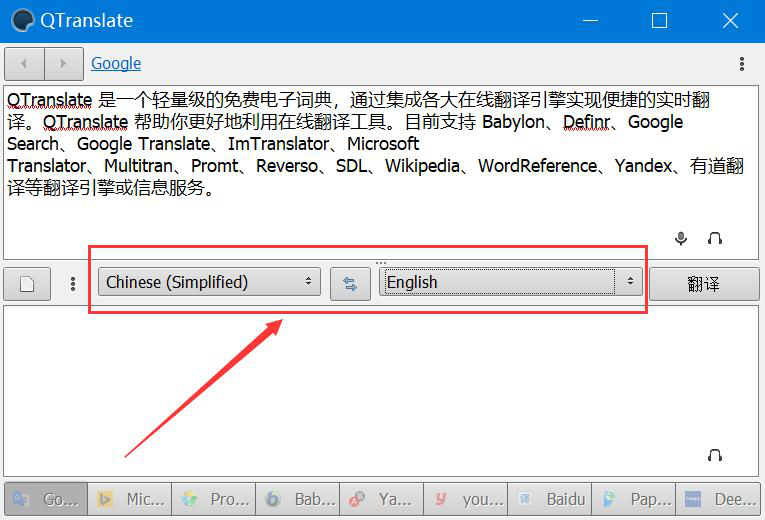
Task: Select the Microsoft service tab
Action: pos(130,499)
